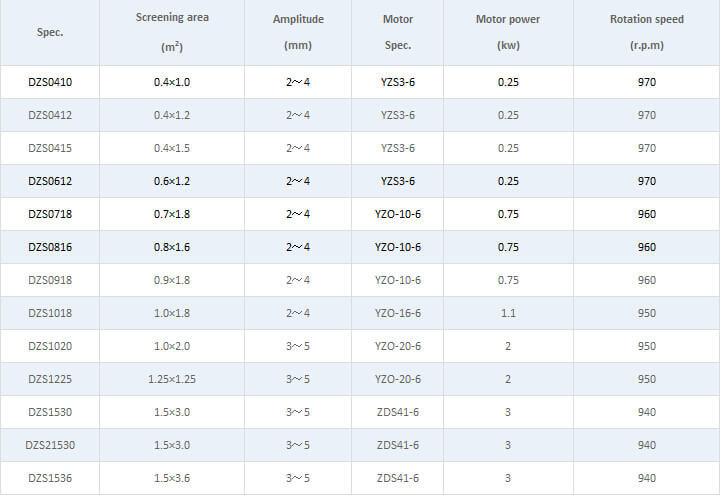Viewport: 723px width, 500px height.
Task: Click the 1.1 motor power cell
Action: click(508, 313)
